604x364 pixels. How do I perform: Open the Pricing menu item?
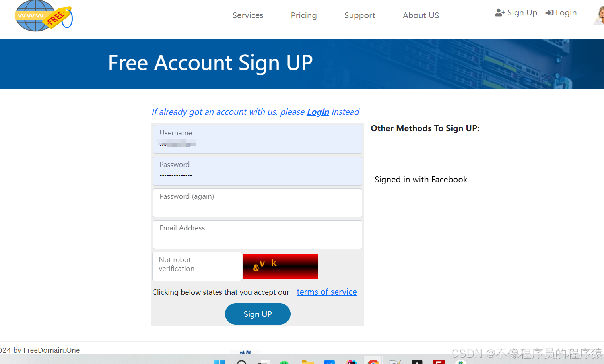[x=304, y=15]
